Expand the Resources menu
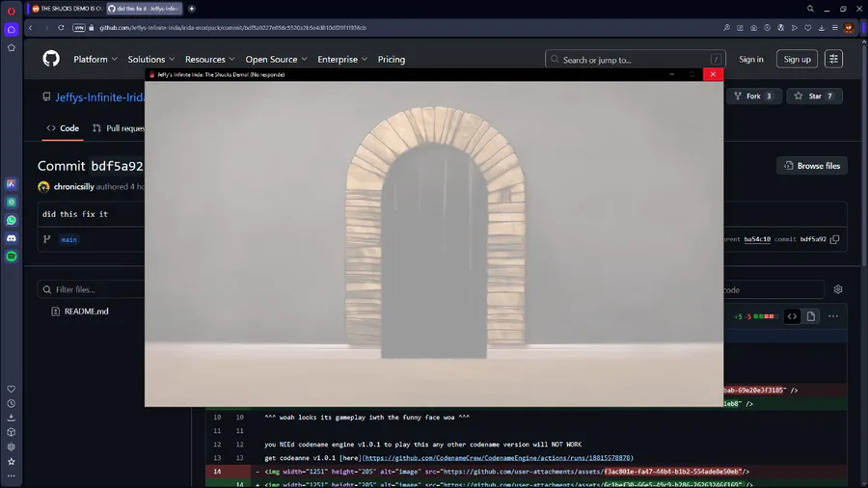The width and height of the screenshot is (868, 488). tap(210, 59)
